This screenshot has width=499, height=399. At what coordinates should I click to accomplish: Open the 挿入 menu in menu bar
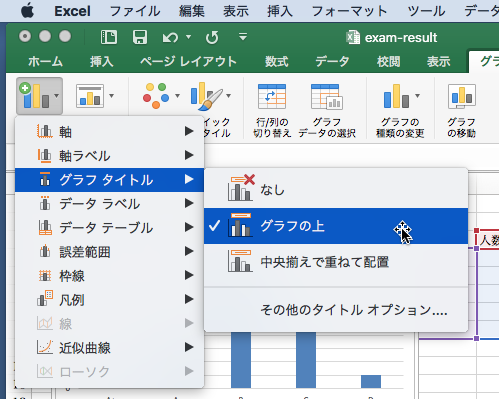(280, 11)
